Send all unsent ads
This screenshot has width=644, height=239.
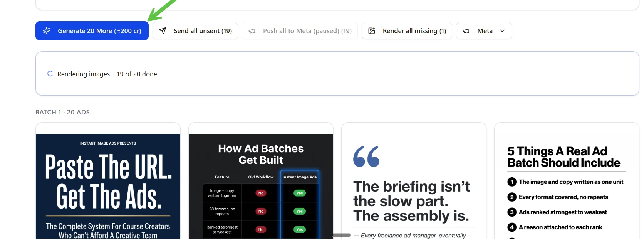[195, 31]
